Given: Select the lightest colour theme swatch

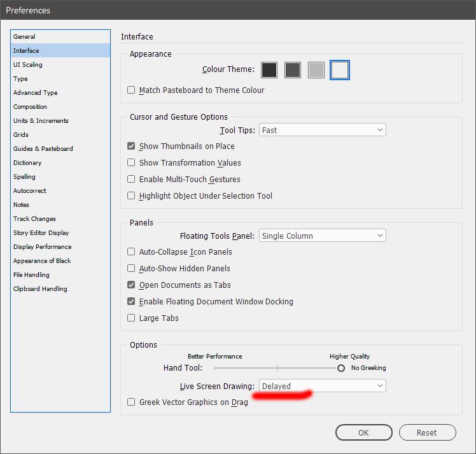Looking at the screenshot, I should click(340, 70).
